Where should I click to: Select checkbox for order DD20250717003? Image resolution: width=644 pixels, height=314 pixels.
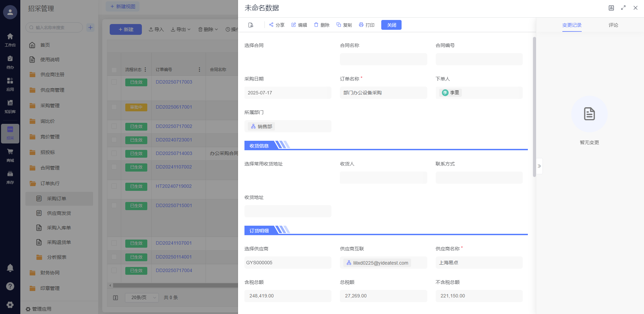(114, 82)
